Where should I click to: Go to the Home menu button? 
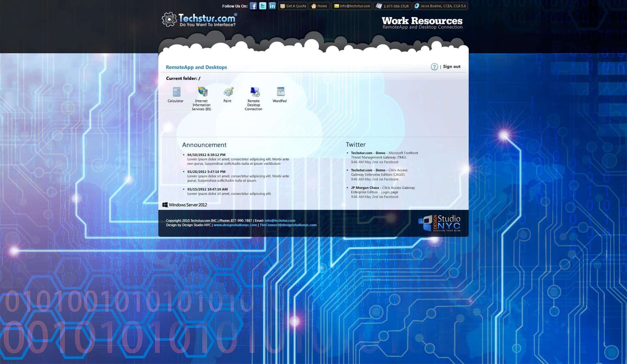[x=319, y=6]
